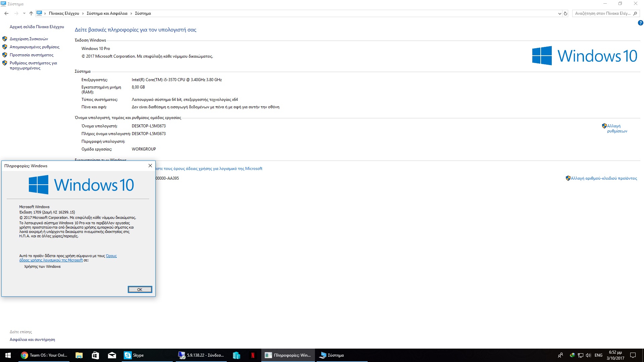Open the blue building app taskbar icon
This screenshot has width=644, height=362.
click(x=236, y=355)
